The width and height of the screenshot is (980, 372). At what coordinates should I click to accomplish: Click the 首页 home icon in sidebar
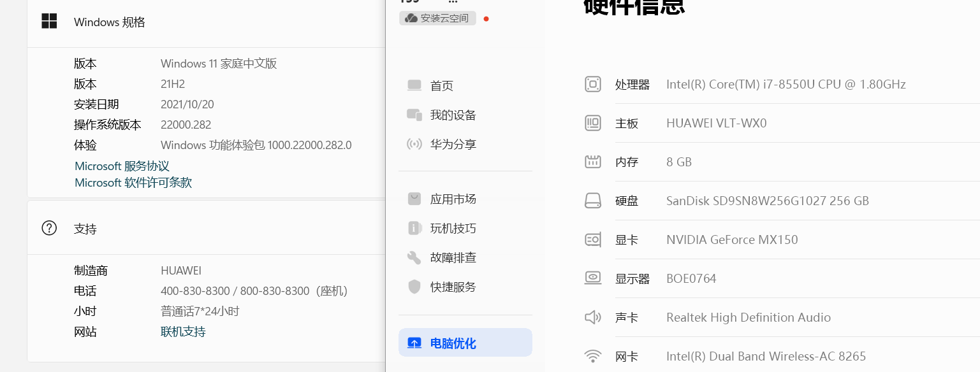tap(414, 85)
